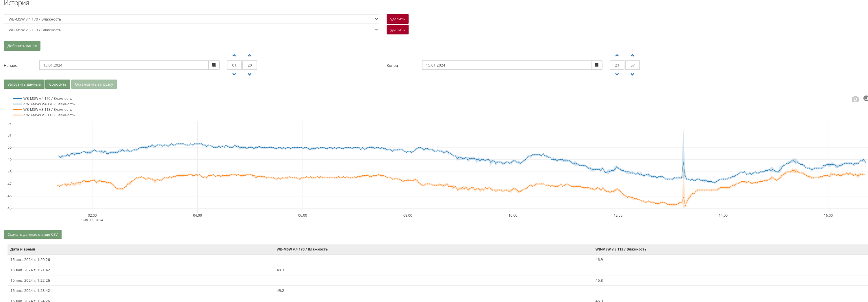Click the 52 value on the y-axis
868x302 pixels.
click(x=10, y=123)
